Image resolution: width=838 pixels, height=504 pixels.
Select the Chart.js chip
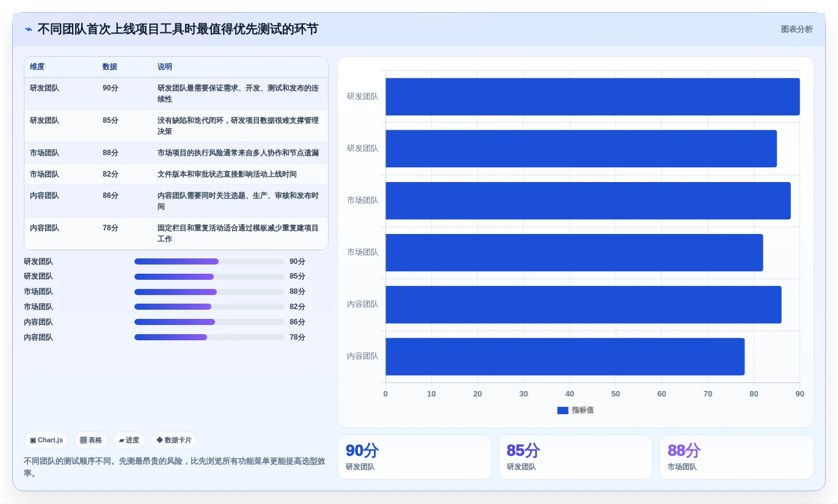tap(46, 440)
